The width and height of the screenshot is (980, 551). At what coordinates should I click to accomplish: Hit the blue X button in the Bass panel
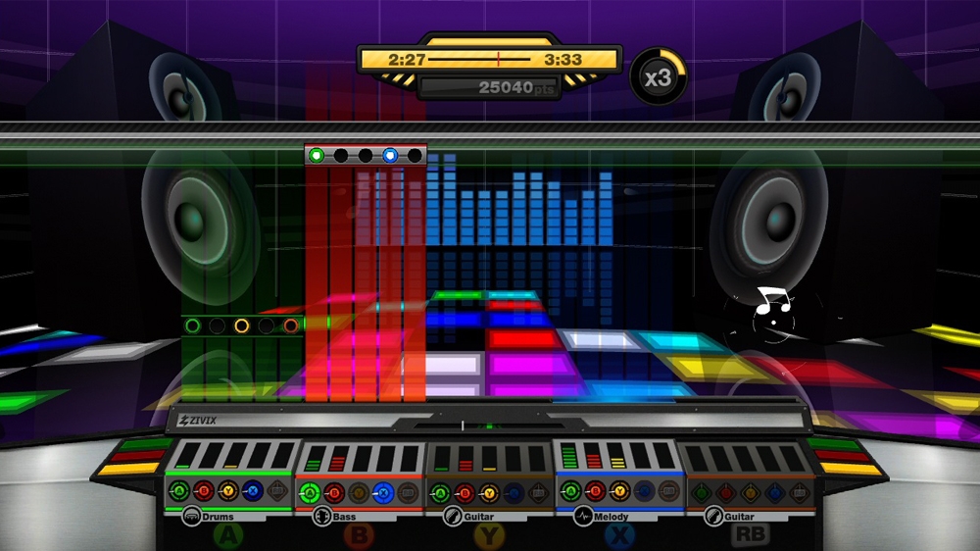(x=383, y=492)
